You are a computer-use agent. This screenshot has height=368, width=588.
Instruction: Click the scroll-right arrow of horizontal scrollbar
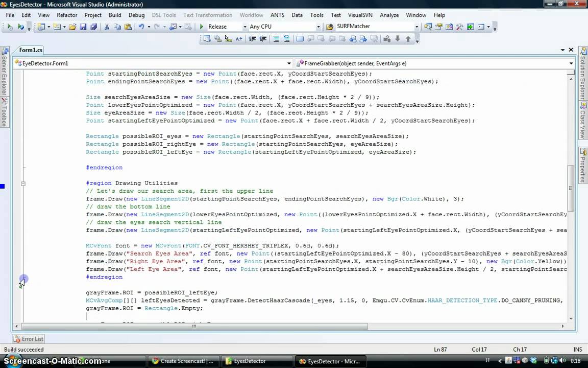coord(563,326)
